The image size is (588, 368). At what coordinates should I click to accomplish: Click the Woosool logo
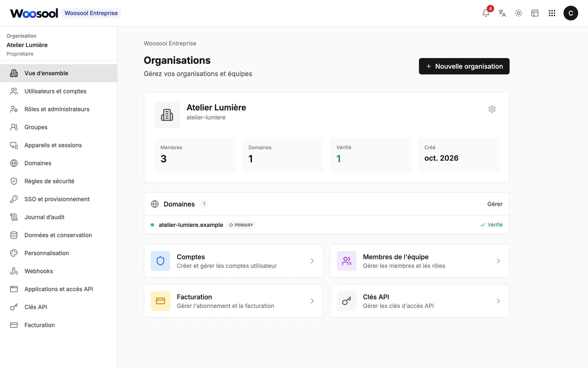pyautogui.click(x=34, y=13)
